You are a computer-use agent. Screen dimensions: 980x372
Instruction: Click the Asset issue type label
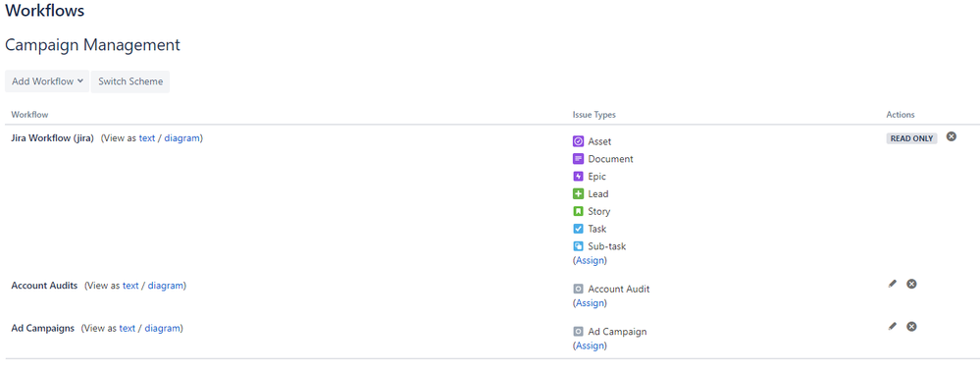pos(600,142)
